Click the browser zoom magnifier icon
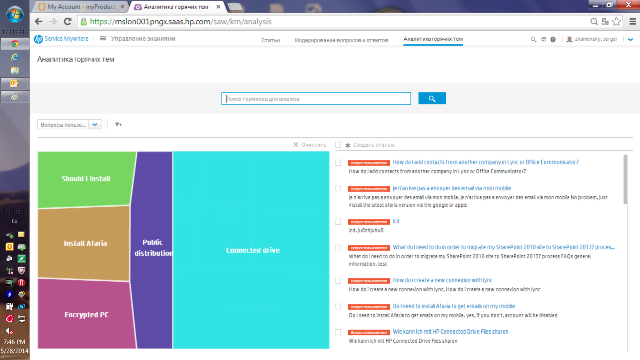Image resolution: width=640 pixels, height=360 pixels. 594,22
